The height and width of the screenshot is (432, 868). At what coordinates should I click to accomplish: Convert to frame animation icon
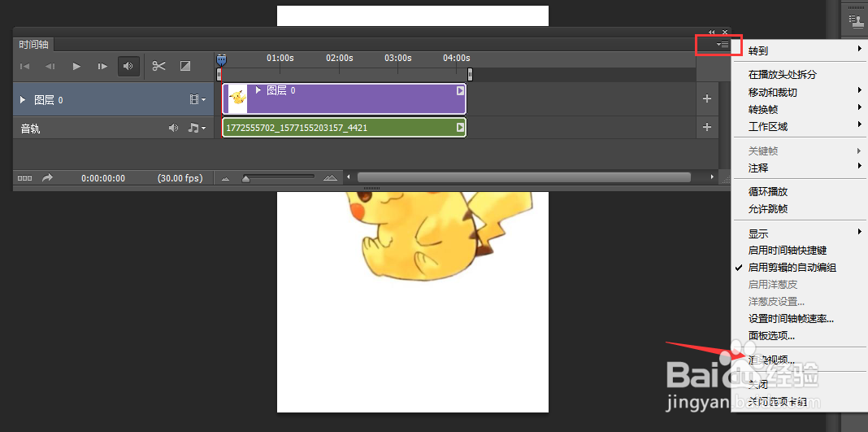click(25, 178)
